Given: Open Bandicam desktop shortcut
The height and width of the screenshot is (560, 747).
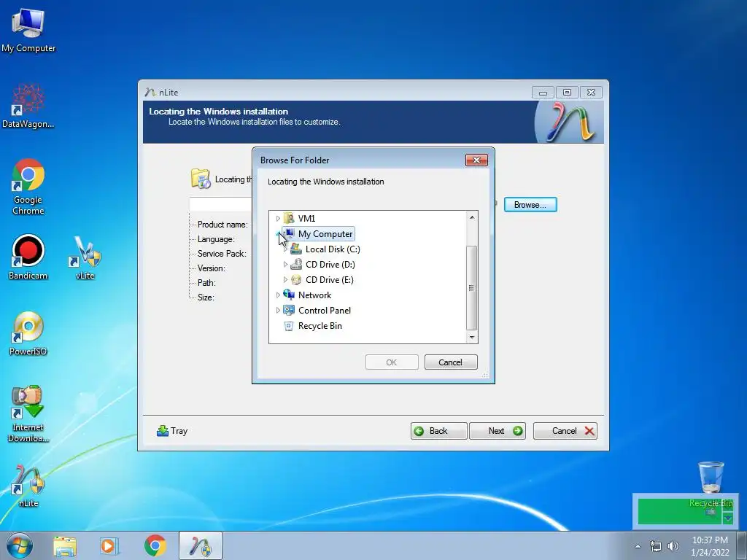Looking at the screenshot, I should point(28,257).
